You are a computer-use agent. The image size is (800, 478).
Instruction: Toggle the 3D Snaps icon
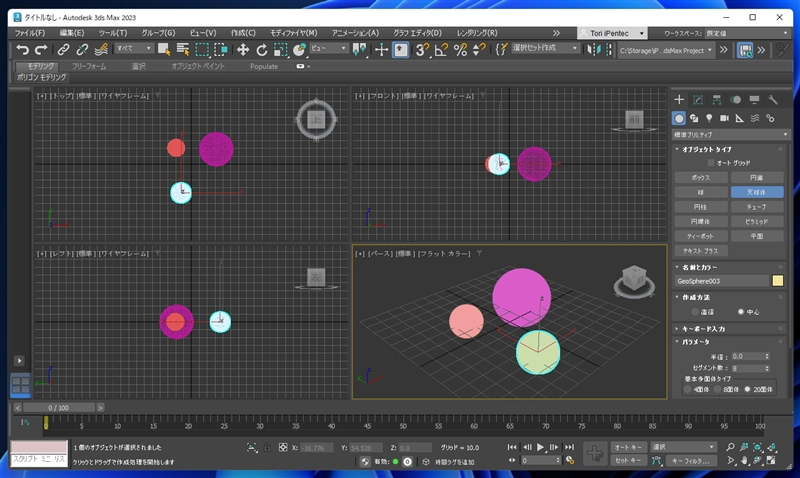422,49
